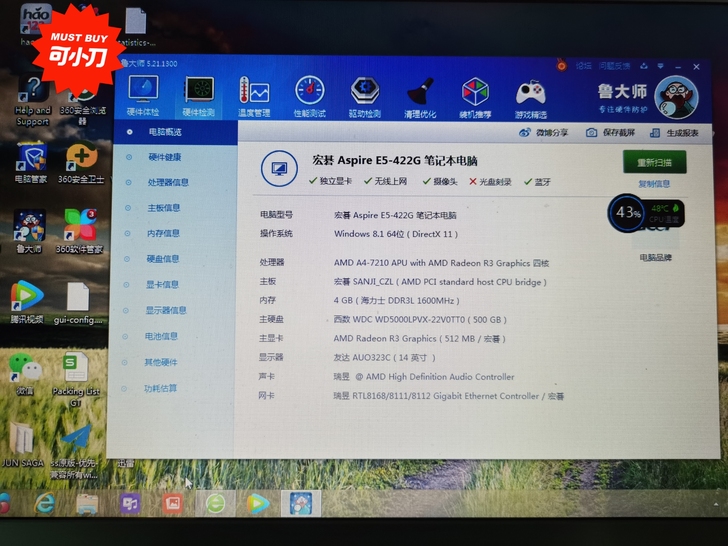The width and height of the screenshot is (728, 546).
Task: Click the computer model monitor icon
Action: tap(279, 169)
